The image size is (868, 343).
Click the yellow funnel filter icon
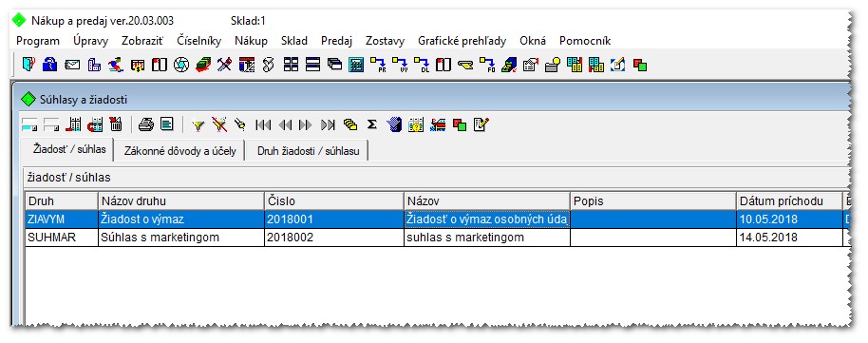click(x=198, y=124)
